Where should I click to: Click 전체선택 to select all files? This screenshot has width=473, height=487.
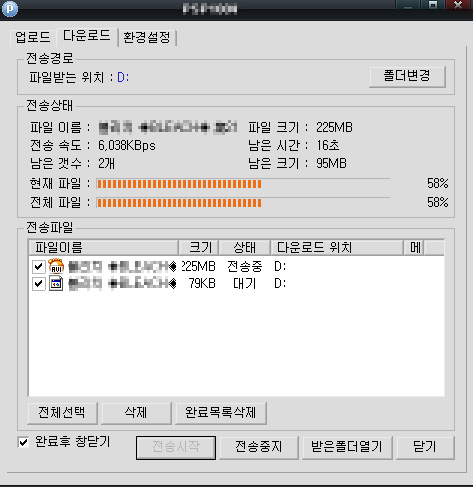(62, 413)
